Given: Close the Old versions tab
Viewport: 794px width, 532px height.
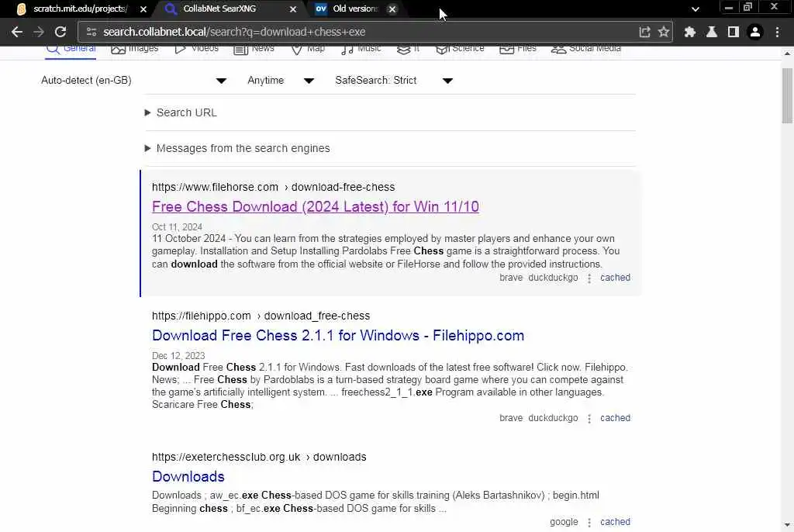Looking at the screenshot, I should (x=392, y=9).
